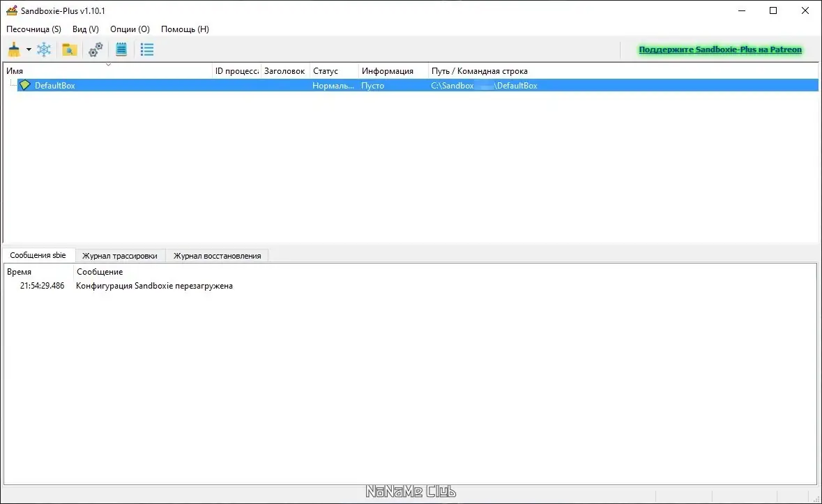
Task: Select the DefaultBox sandbox row
Action: [x=418, y=86]
